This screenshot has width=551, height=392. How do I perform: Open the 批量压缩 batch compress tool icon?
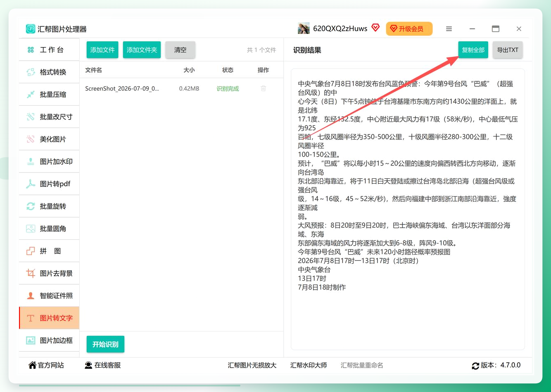[31, 94]
